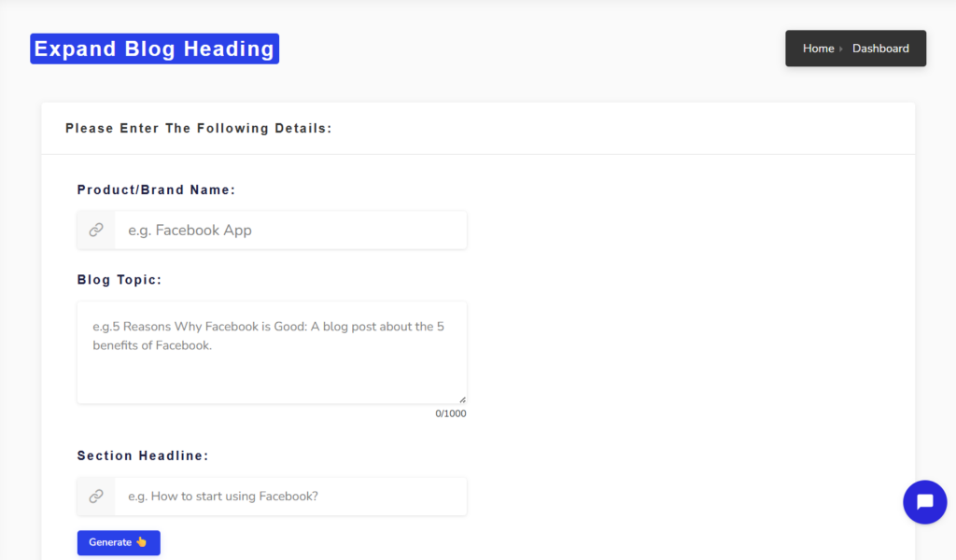Screen dimensions: 956x560
Task: Click the 0/1000 character counter
Action: pos(451,413)
